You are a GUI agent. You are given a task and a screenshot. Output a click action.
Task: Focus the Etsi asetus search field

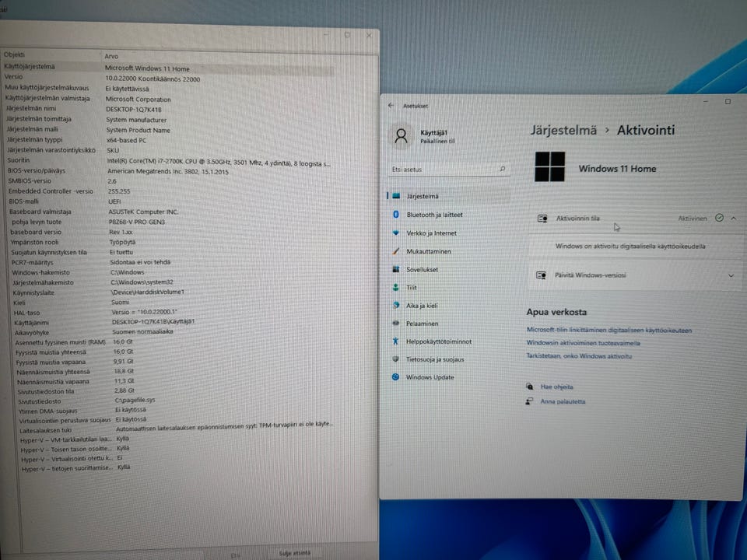[449, 169]
